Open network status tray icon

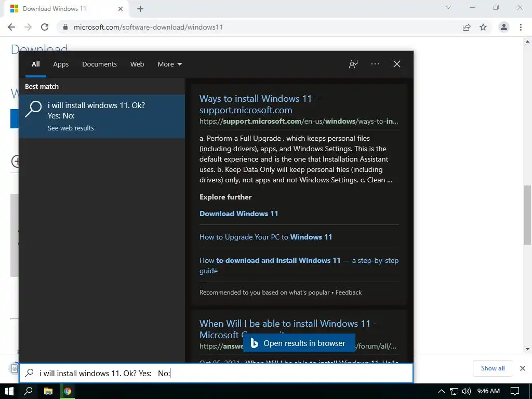(454, 392)
